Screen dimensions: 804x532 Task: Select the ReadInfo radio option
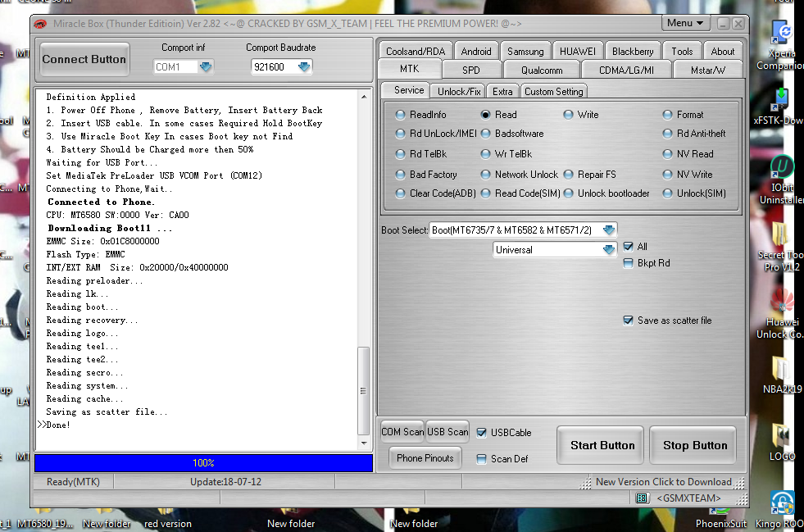(401, 115)
